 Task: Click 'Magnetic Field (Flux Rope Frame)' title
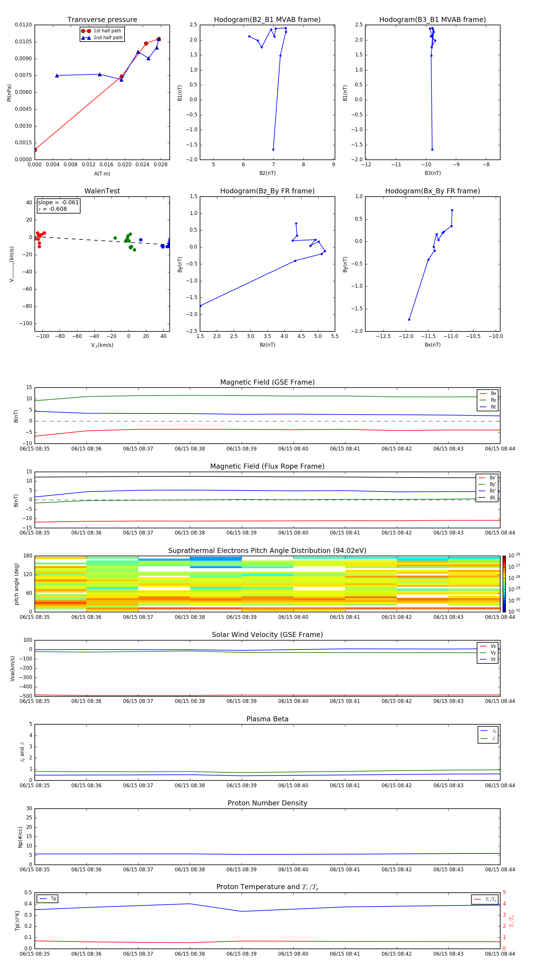point(267,467)
